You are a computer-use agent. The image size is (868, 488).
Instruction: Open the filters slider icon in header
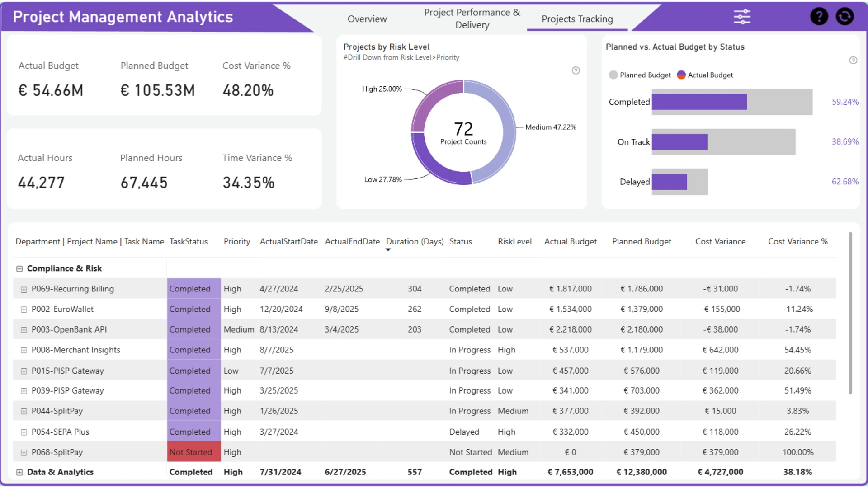(742, 17)
